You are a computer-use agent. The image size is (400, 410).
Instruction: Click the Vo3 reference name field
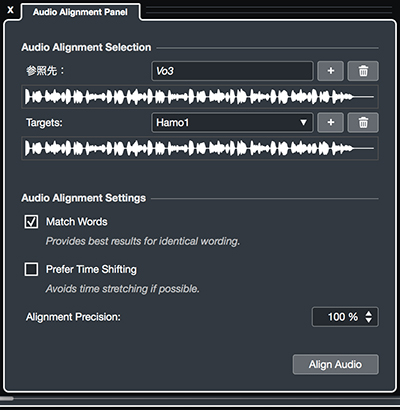pyautogui.click(x=232, y=71)
